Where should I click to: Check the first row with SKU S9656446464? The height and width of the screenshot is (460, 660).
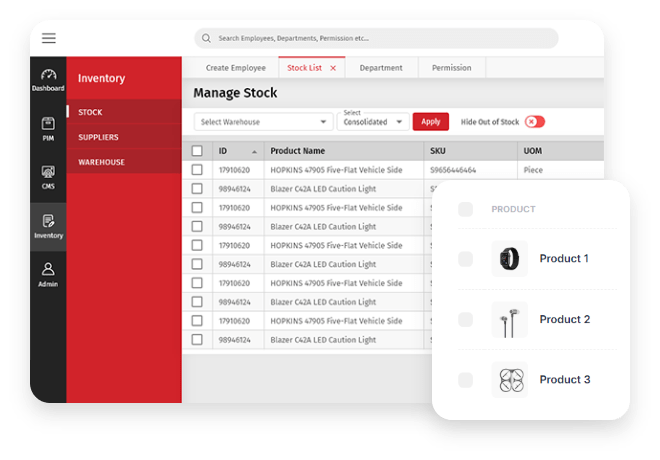[197, 170]
